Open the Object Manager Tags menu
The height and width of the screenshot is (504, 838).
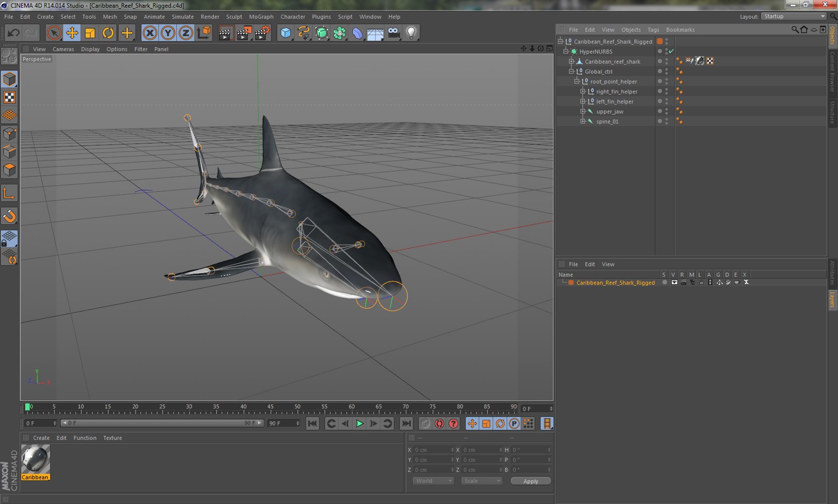click(653, 29)
